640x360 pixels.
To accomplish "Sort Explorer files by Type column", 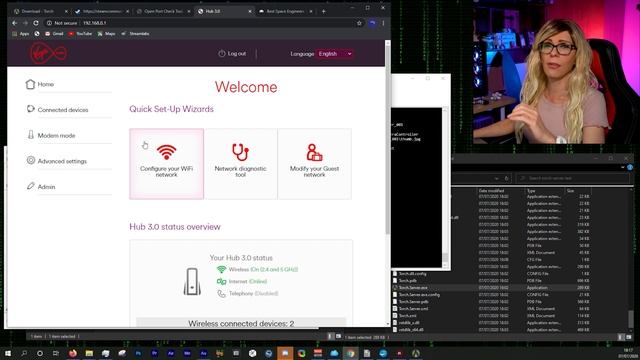I will (x=544, y=191).
